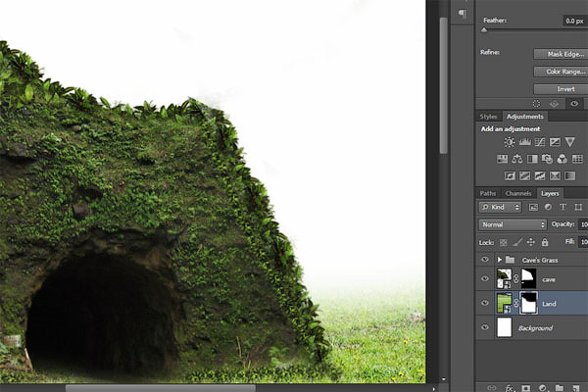The image size is (588, 392).
Task: Click the Feather slider handle
Action: click(x=484, y=30)
